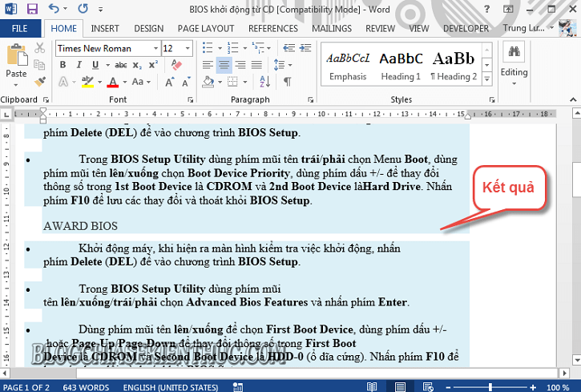The width and height of the screenshot is (581, 392).
Task: Apply red font color
Action: pos(113,82)
